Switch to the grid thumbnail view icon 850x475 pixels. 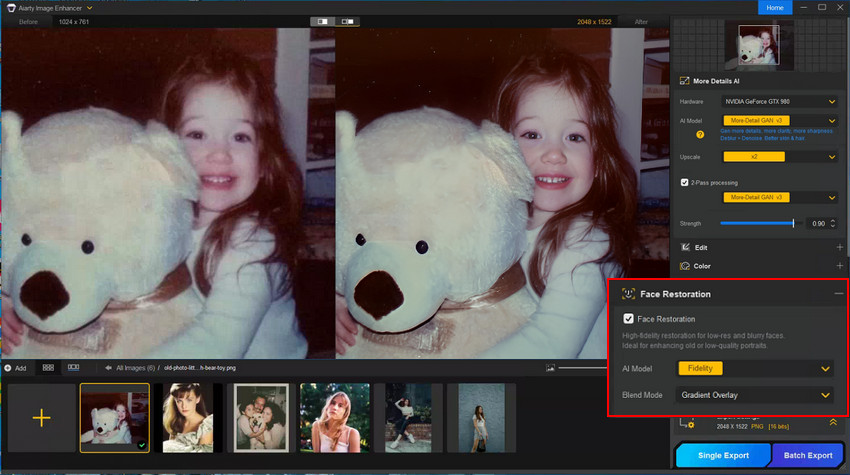[x=48, y=368]
